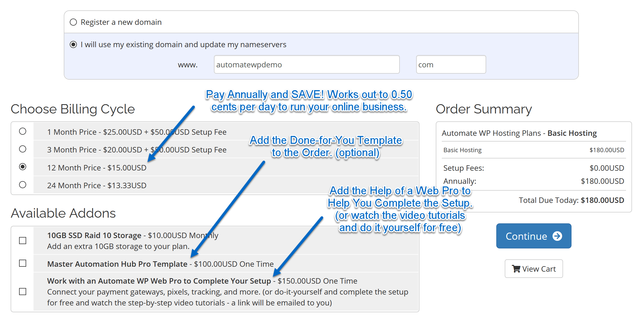The height and width of the screenshot is (324, 644).
Task: Select the Register a new domain option
Action: [x=73, y=22]
